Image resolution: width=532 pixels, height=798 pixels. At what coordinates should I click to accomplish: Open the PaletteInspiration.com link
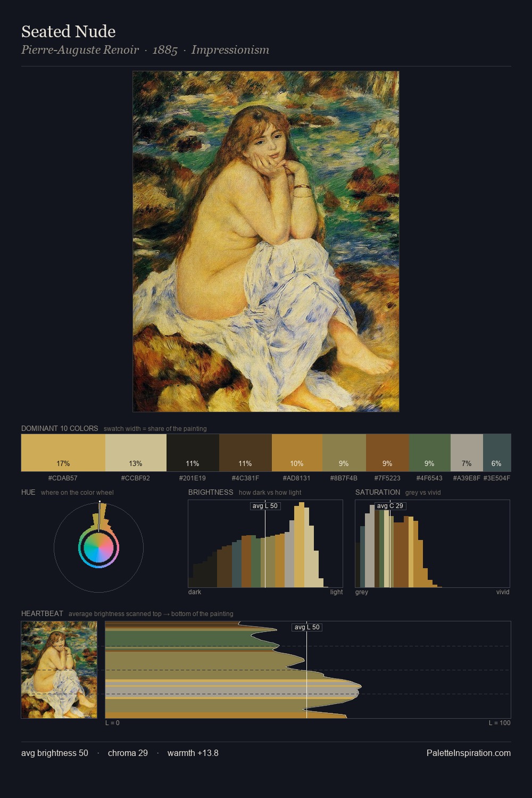click(x=469, y=753)
